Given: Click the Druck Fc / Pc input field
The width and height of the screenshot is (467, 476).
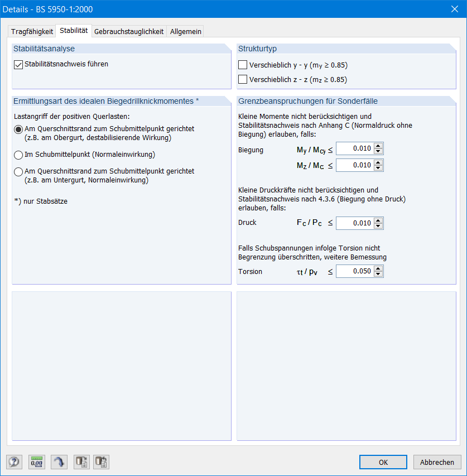Looking at the screenshot, I should coord(355,223).
